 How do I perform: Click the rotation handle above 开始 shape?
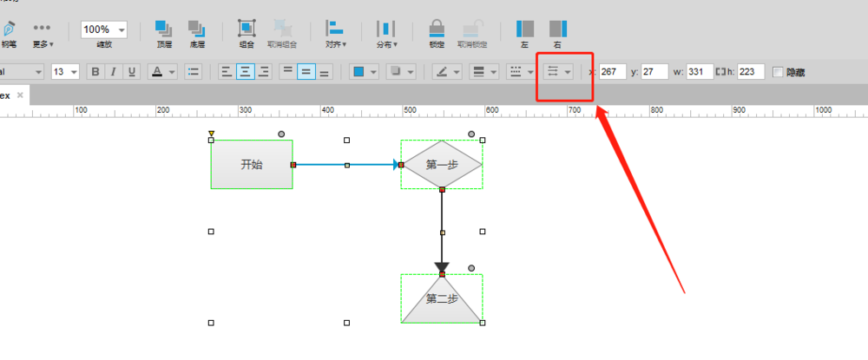pyautogui.click(x=281, y=134)
